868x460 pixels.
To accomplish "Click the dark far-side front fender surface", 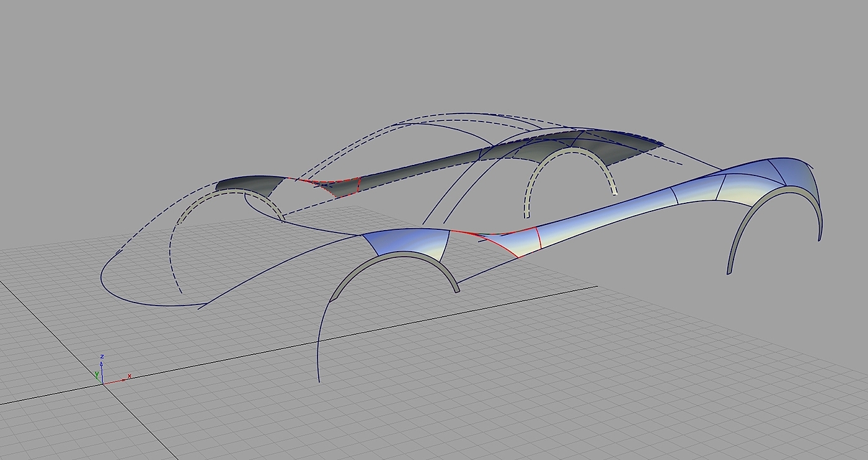I will pyautogui.click(x=248, y=184).
